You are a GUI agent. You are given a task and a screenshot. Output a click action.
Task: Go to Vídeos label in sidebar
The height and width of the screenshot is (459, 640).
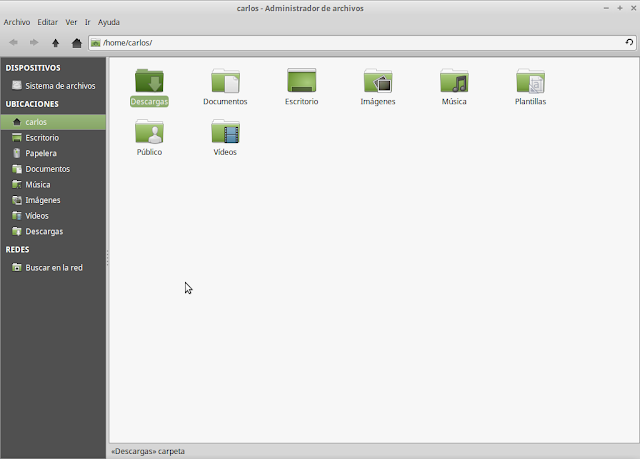(x=37, y=216)
